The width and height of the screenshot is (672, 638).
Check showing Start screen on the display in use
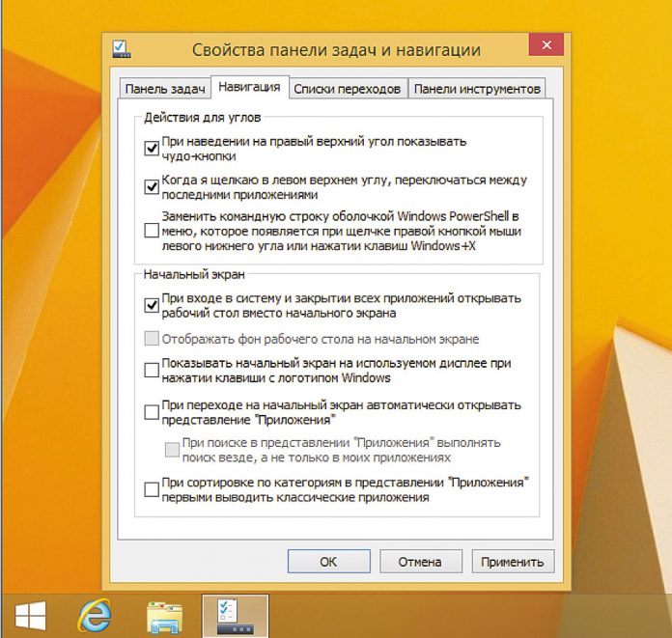pos(151,370)
